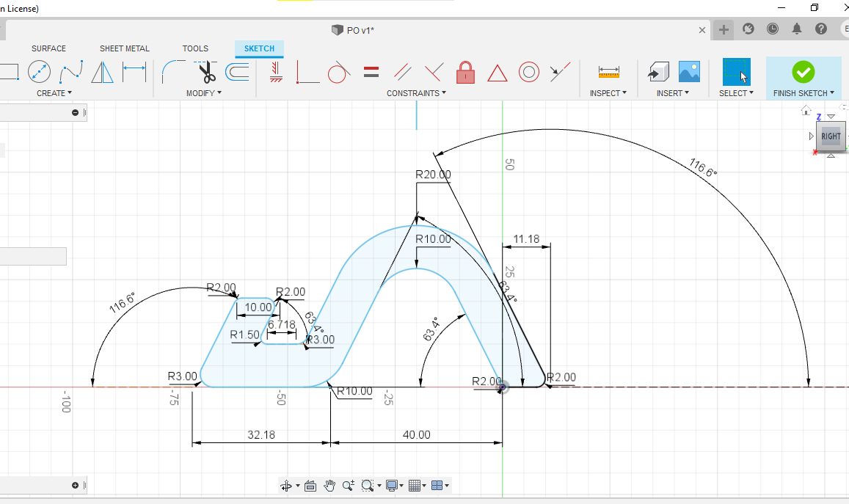Click FINISH SKETCH button

[x=804, y=78]
